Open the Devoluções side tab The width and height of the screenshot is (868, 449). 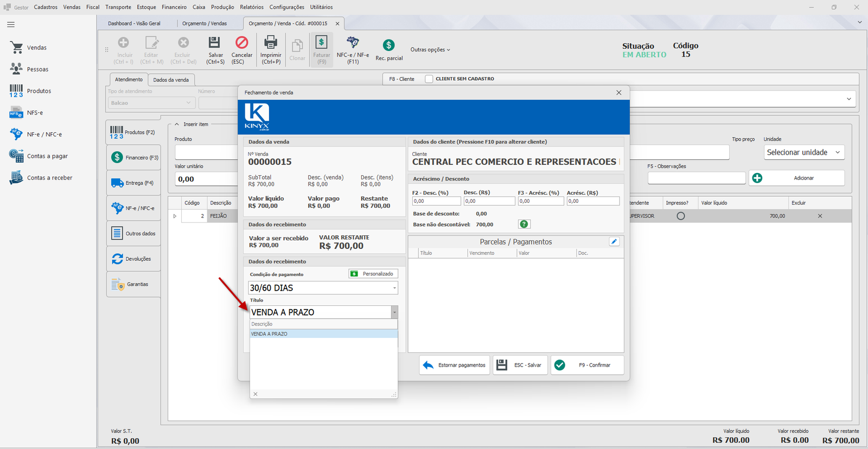coord(133,259)
